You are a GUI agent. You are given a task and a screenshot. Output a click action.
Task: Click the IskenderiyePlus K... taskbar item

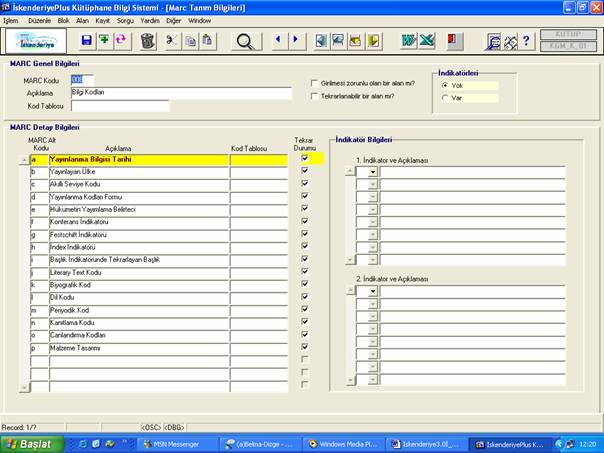click(510, 444)
